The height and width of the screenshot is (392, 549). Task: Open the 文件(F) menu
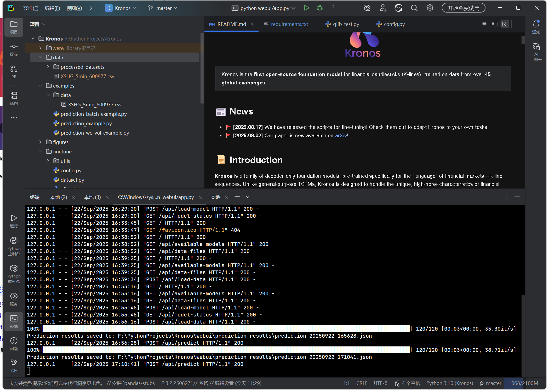[31, 8]
